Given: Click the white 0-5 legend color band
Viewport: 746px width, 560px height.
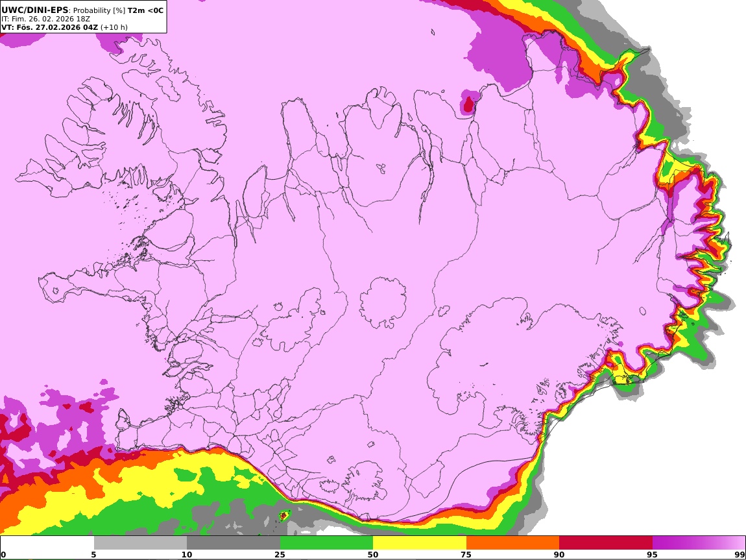Looking at the screenshot, I should (x=47, y=542).
